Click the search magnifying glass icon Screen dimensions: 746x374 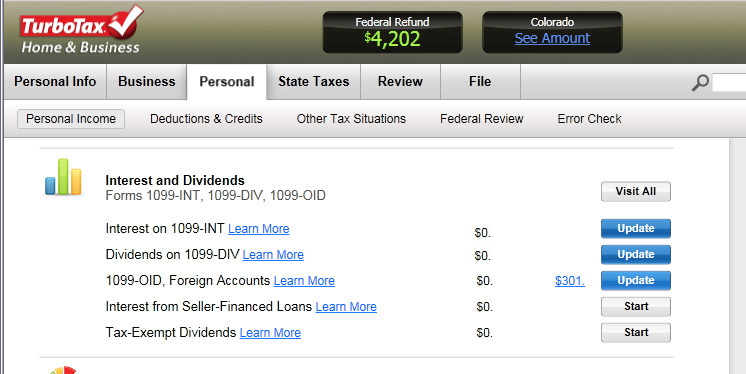700,83
